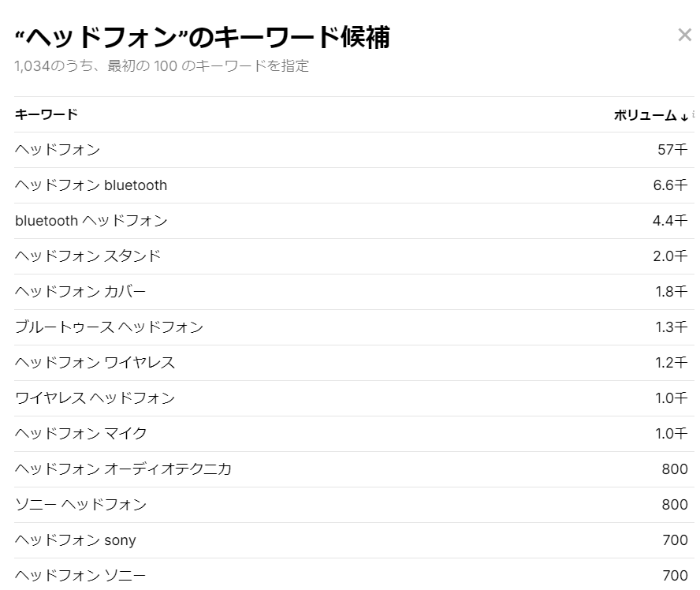
Task: Click the ヘッドフォン ソニー keyword
Action: tap(77, 575)
